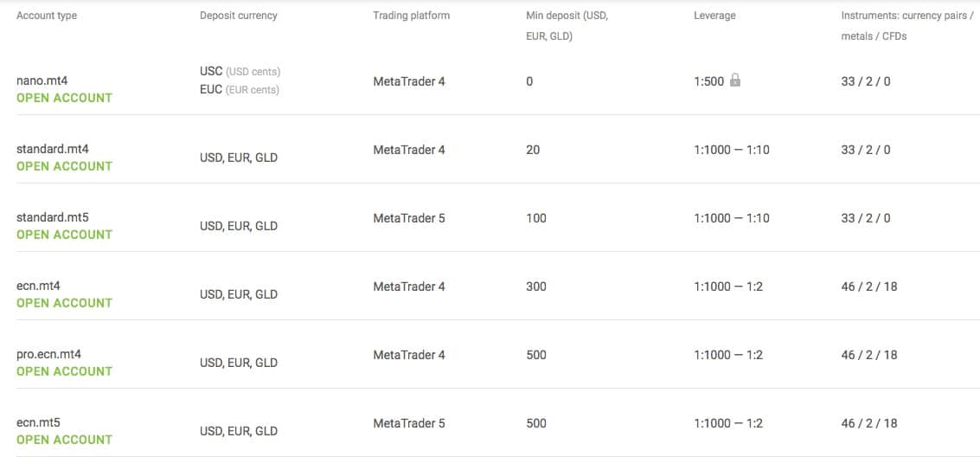Screen dimensions: 980x457
Task: Click the Account type column header
Action: tap(47, 16)
